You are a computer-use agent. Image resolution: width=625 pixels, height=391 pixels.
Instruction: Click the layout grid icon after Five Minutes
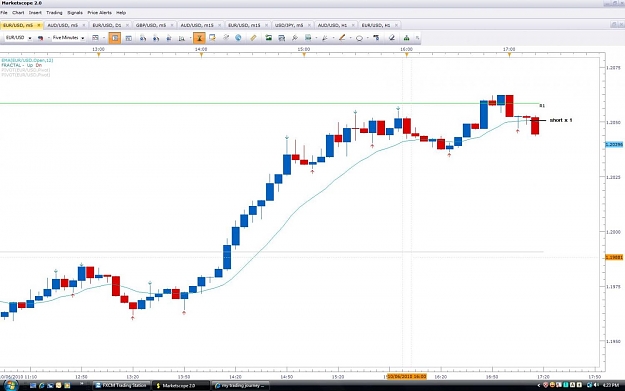tap(95, 38)
